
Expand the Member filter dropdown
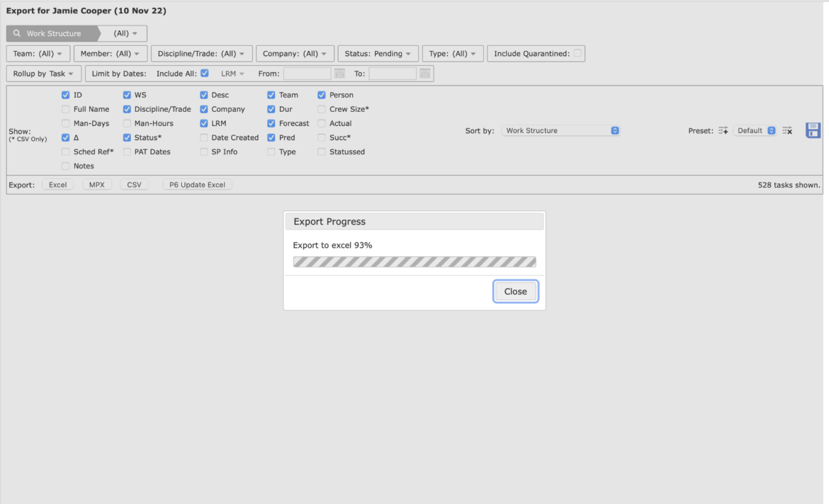[111, 53]
